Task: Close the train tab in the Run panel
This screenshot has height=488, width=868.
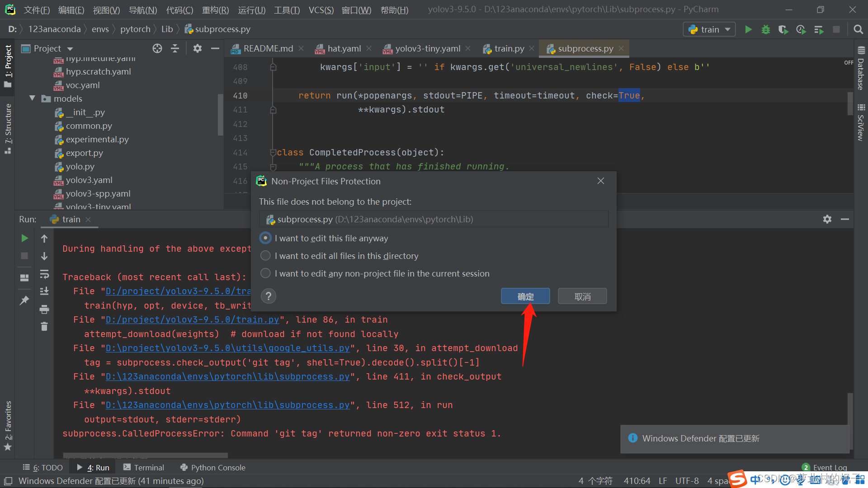Action: click(x=88, y=219)
